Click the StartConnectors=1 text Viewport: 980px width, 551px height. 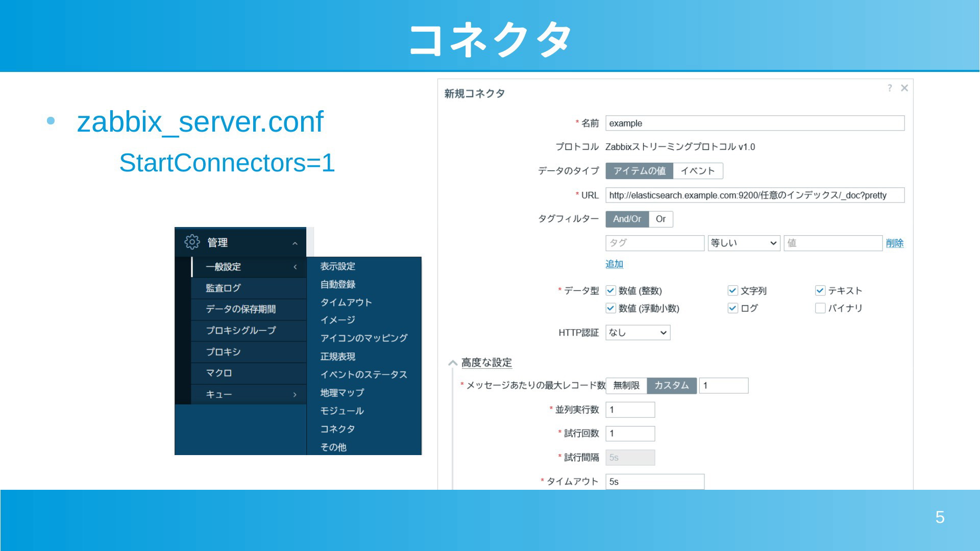227,163
